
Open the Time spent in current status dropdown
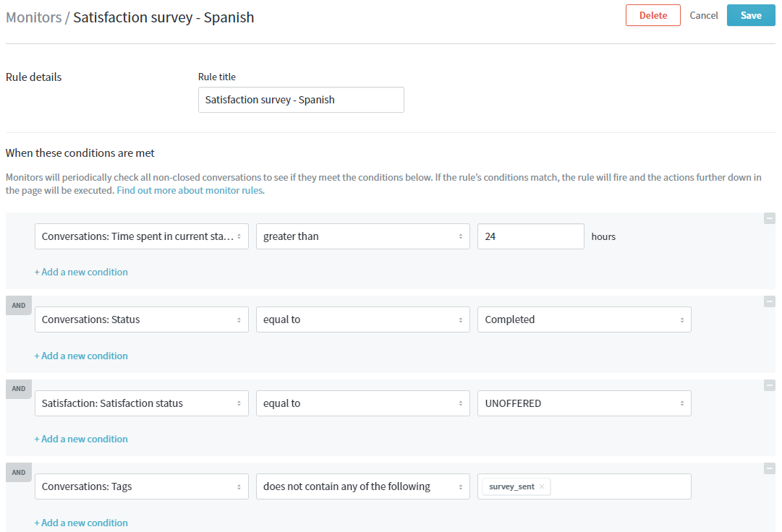pos(142,236)
